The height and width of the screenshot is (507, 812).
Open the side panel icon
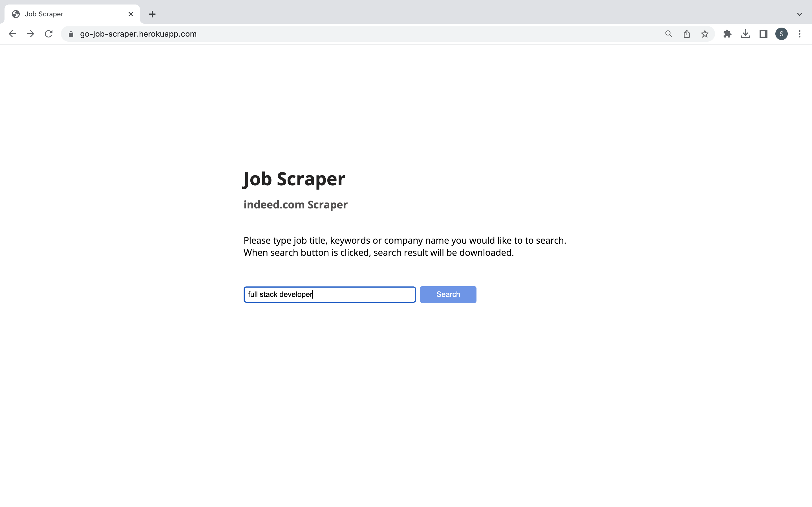[763, 34]
